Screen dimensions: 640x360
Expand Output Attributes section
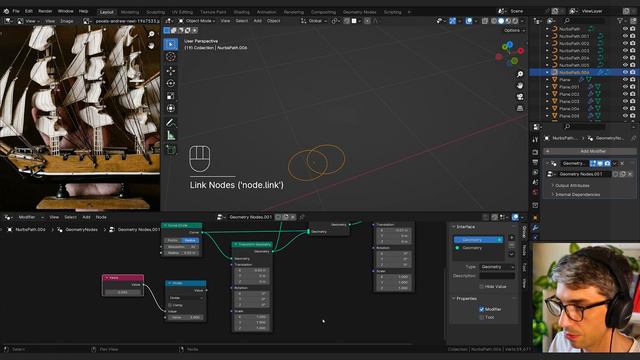click(572, 185)
